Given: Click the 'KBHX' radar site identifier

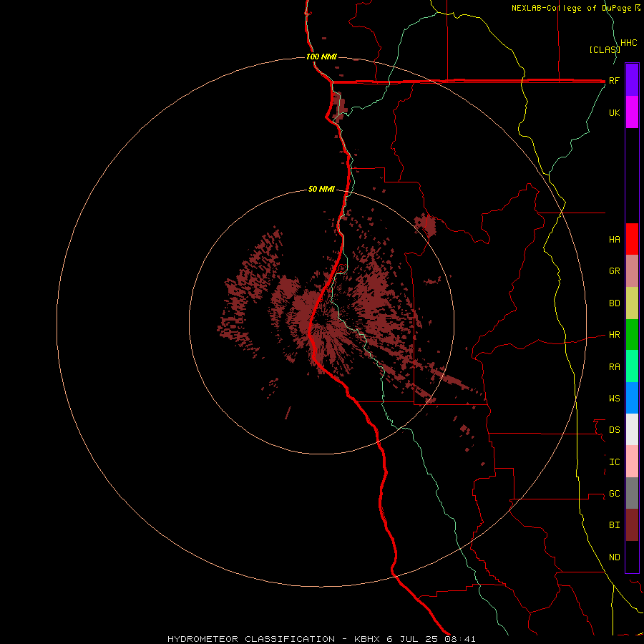Looking at the screenshot, I should point(367,639).
